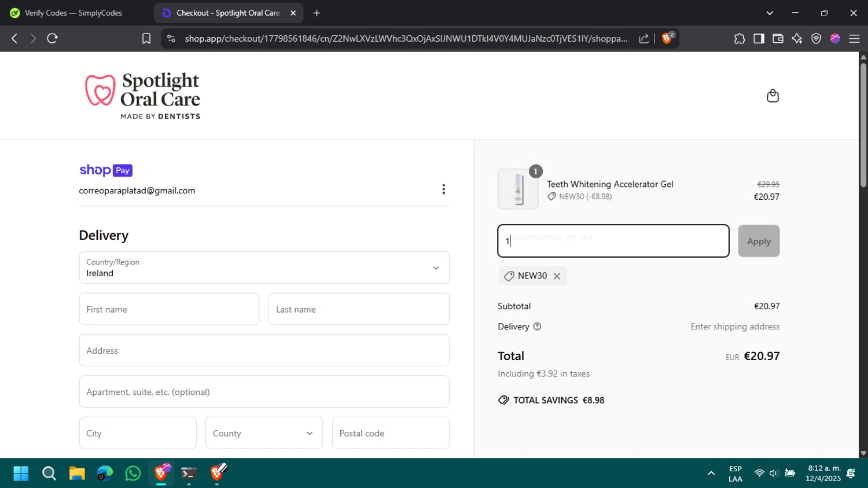868x488 pixels.
Task: Open the volume speaker tray icon
Action: [774, 474]
